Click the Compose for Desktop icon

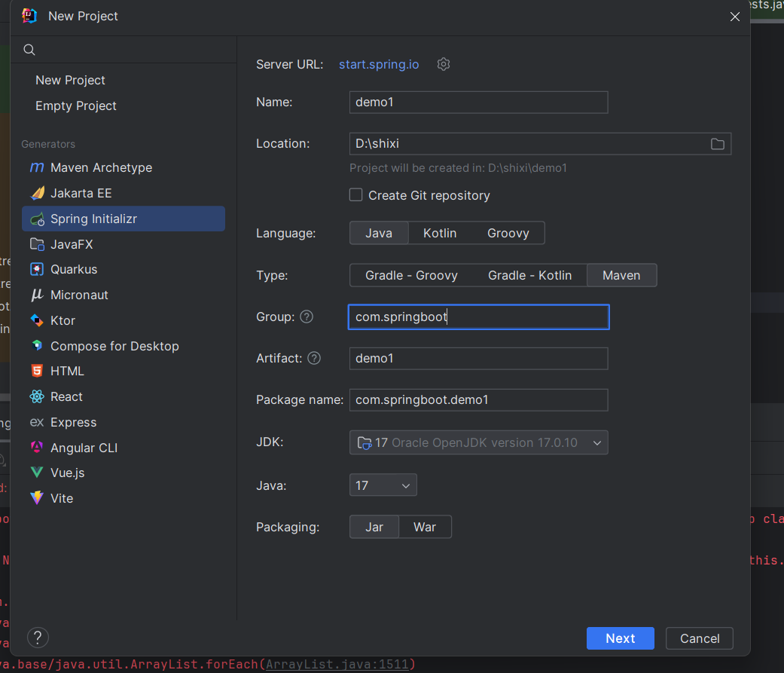click(x=37, y=346)
